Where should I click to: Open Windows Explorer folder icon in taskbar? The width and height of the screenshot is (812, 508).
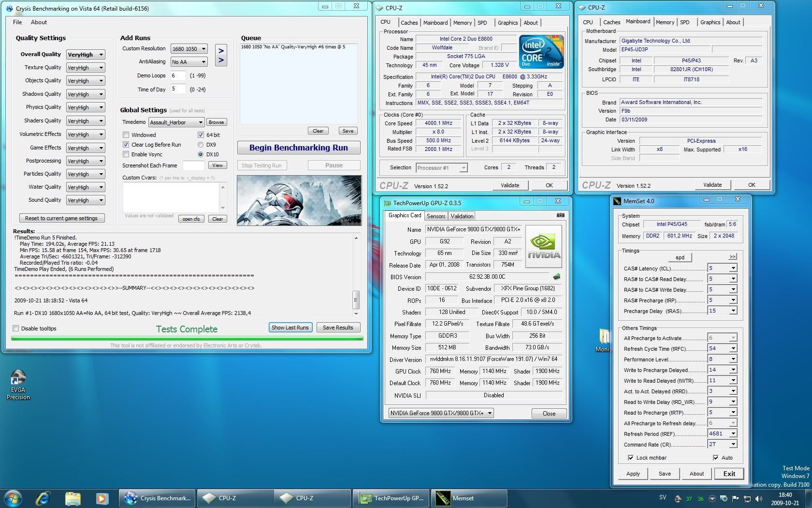coord(72,498)
